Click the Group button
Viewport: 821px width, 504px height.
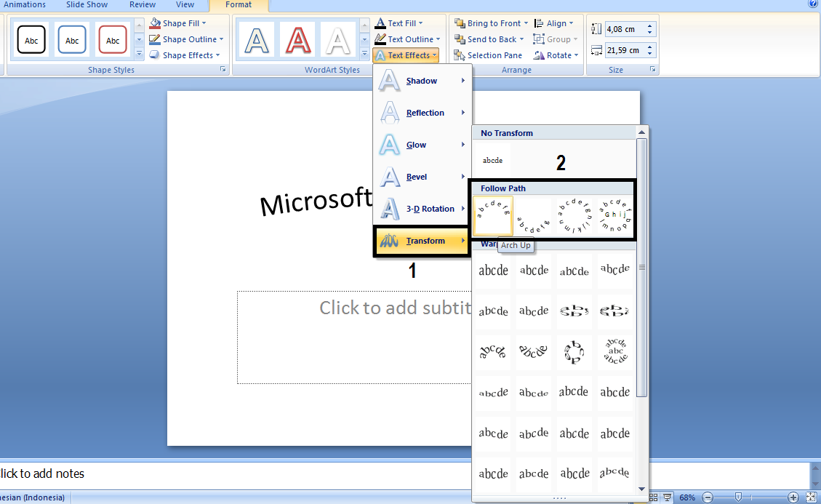[x=555, y=39]
